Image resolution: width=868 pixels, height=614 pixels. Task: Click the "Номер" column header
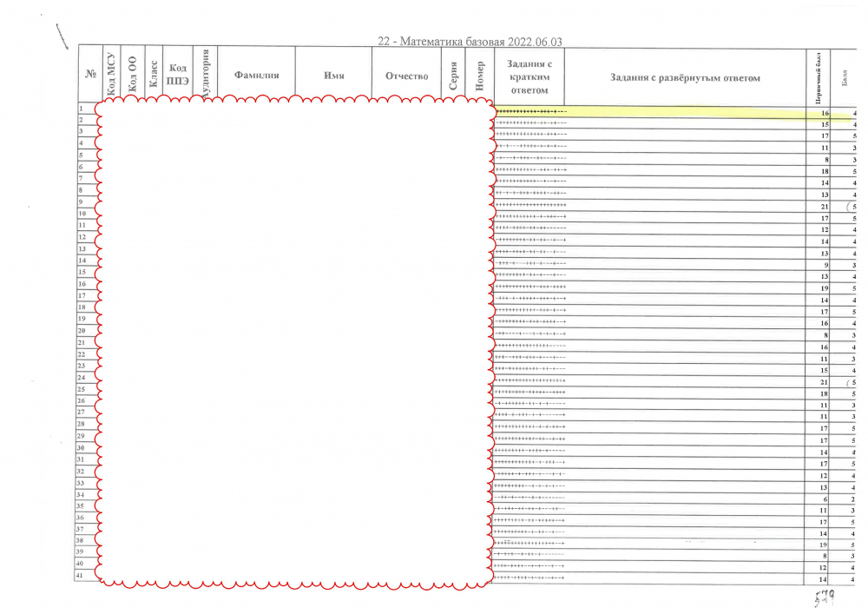(479, 76)
